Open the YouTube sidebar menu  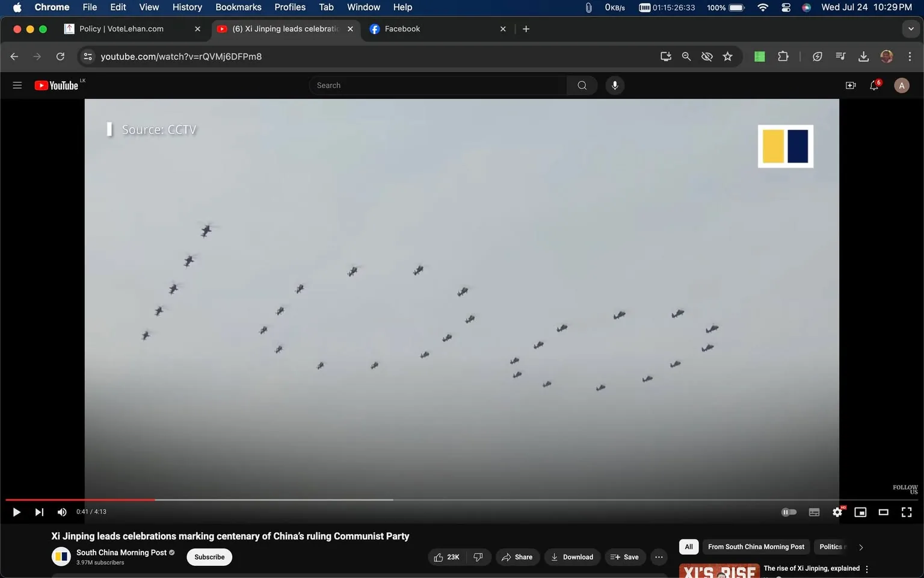tap(17, 85)
